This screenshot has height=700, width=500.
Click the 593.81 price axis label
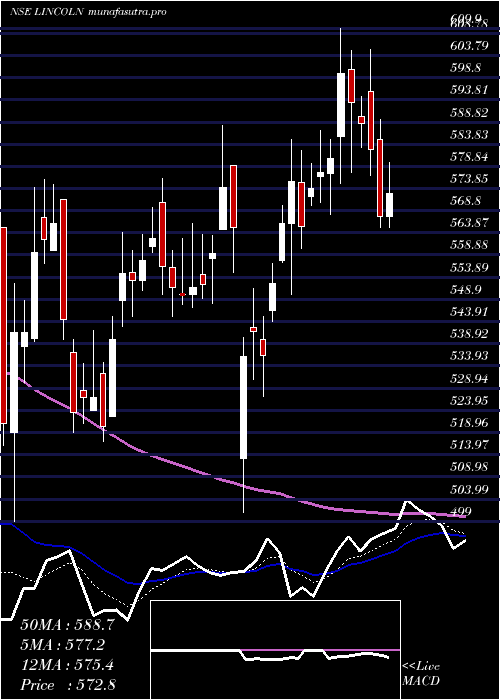tap(469, 90)
